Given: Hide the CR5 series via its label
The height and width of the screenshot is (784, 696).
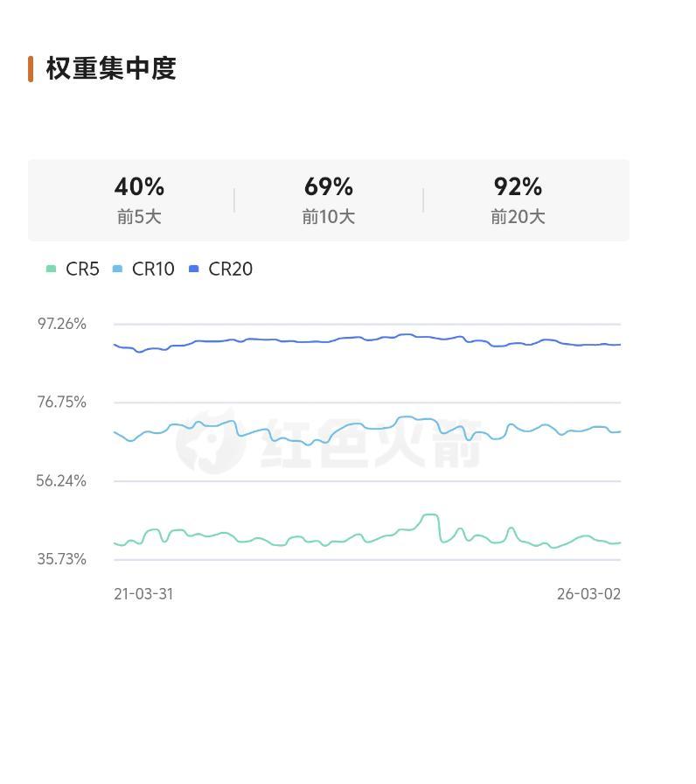Looking at the screenshot, I should (x=82, y=269).
